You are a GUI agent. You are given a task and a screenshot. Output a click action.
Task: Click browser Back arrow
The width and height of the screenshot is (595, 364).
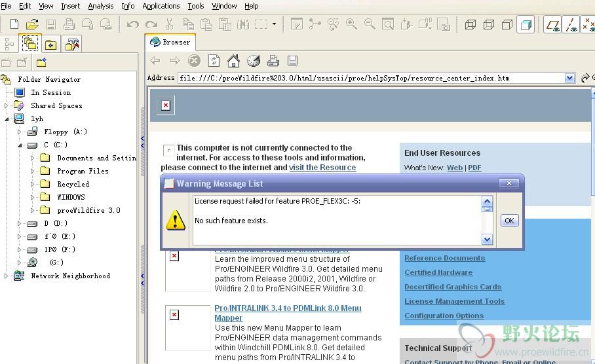(x=155, y=61)
